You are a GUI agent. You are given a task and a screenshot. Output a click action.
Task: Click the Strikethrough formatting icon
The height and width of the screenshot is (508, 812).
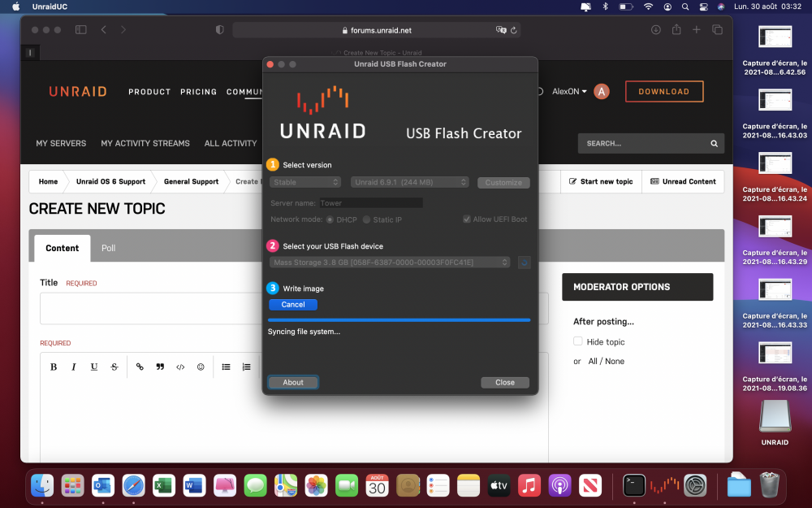click(114, 367)
